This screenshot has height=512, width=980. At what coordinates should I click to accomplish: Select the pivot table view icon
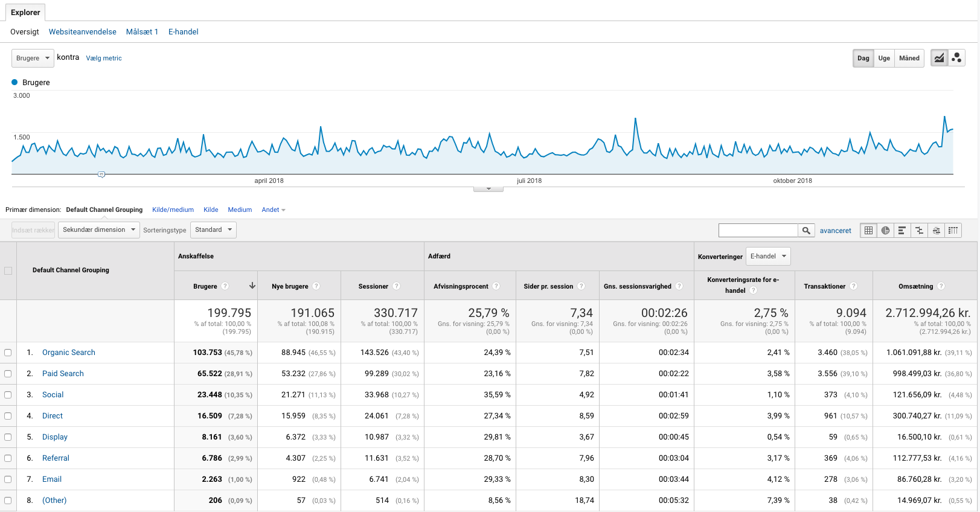click(x=953, y=230)
